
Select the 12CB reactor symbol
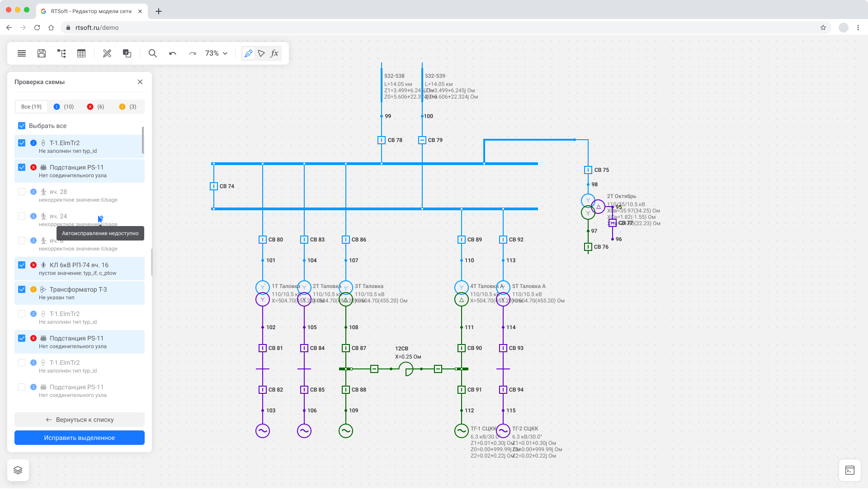(406, 369)
